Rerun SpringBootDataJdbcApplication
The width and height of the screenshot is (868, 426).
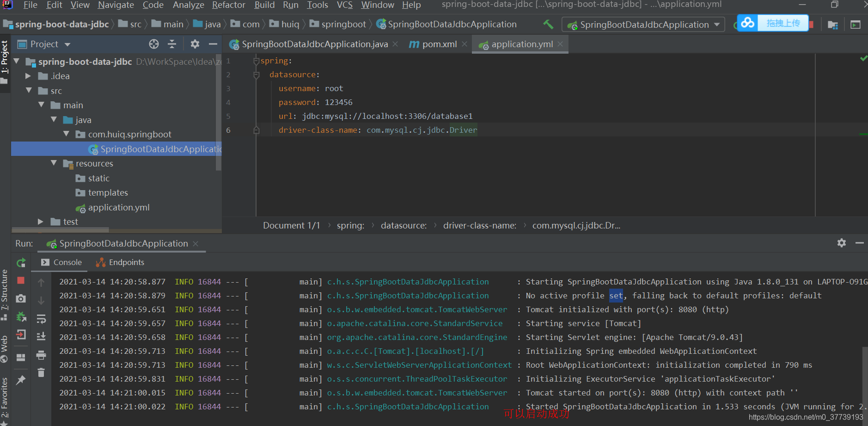coord(21,263)
